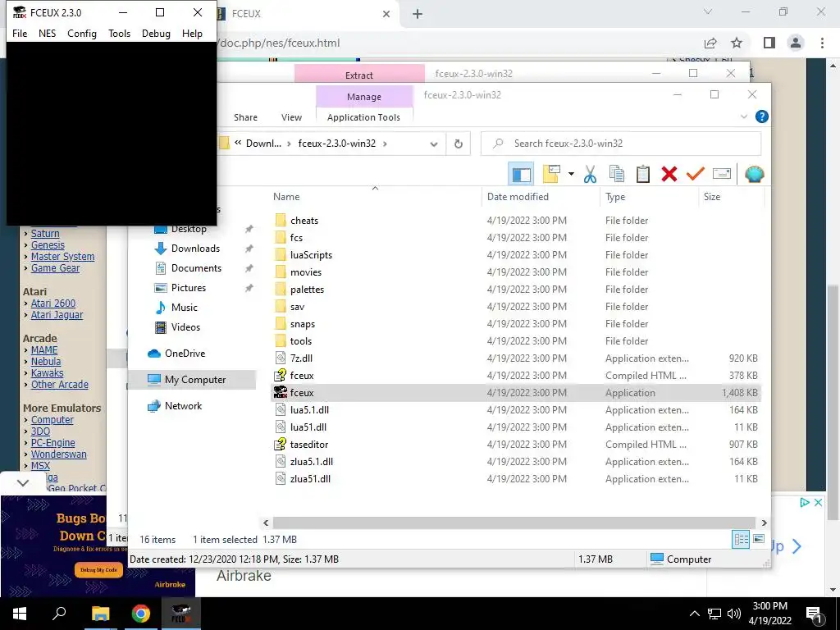The width and height of the screenshot is (840, 630).
Task: Switch to the Share ribbon tab
Action: click(245, 117)
